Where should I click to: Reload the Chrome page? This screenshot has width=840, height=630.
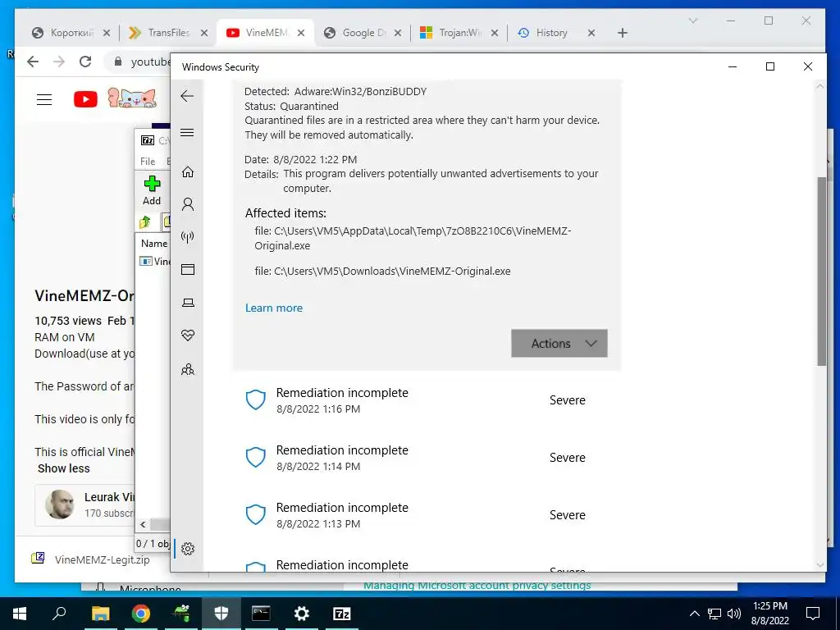click(85, 62)
